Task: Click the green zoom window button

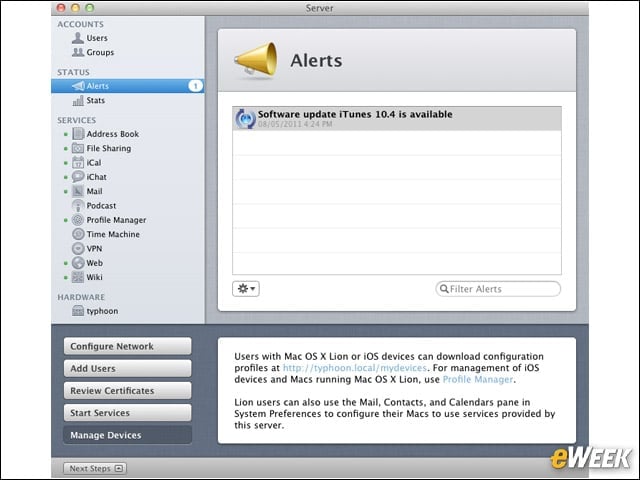Action: coord(90,7)
